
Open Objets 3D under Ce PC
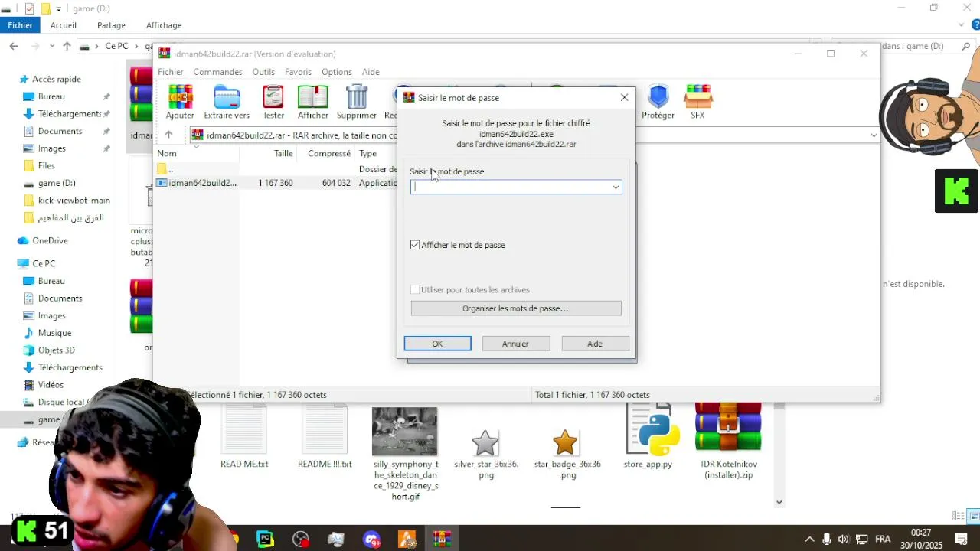pyautogui.click(x=56, y=350)
